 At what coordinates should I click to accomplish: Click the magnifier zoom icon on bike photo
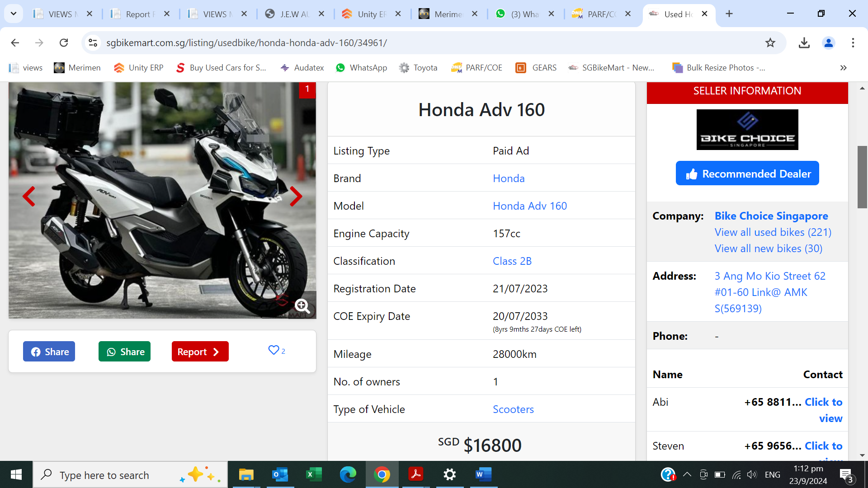pos(302,306)
